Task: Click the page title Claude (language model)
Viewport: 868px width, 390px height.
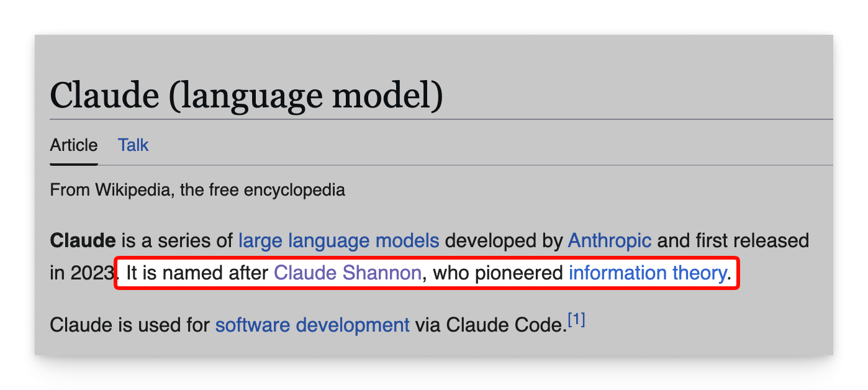Action: 246,95
